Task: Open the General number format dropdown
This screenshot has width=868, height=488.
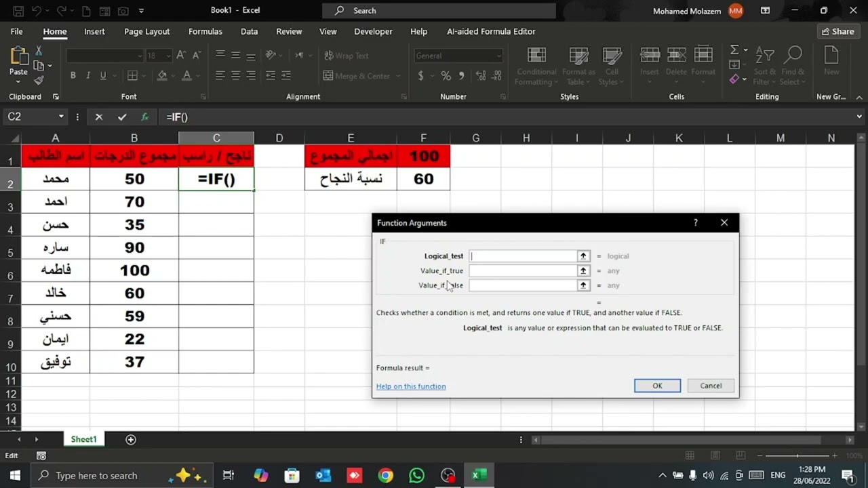Action: pos(498,56)
